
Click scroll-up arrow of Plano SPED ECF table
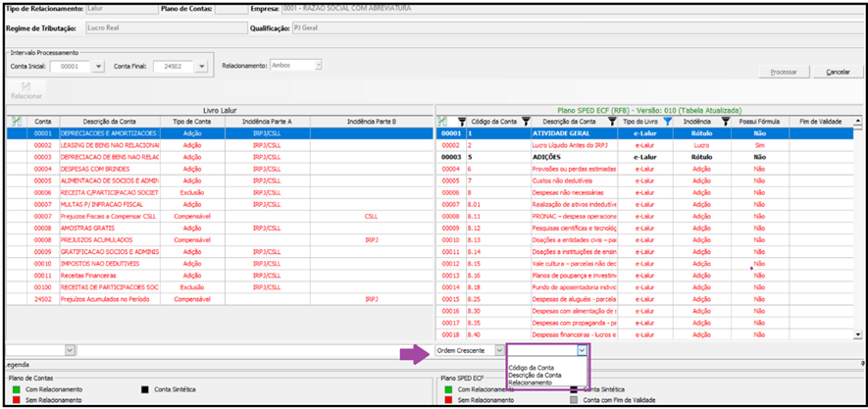click(x=858, y=120)
